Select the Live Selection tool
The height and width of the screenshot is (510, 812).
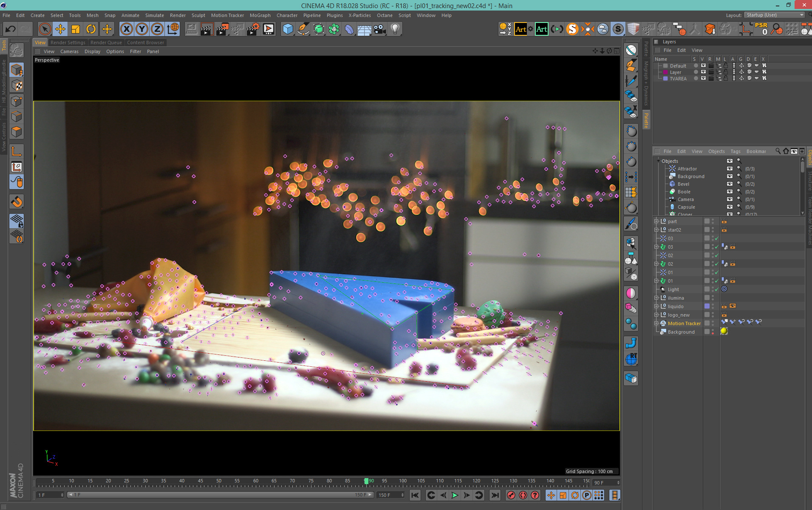pyautogui.click(x=45, y=29)
